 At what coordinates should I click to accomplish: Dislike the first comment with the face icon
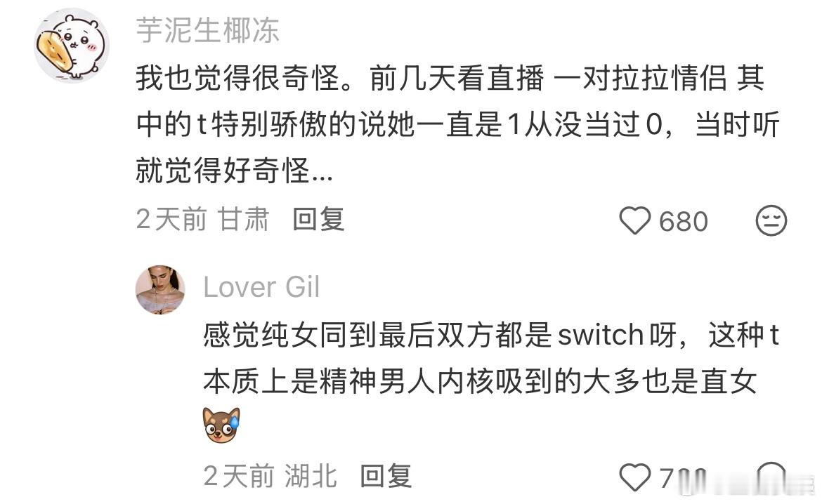pos(771,220)
